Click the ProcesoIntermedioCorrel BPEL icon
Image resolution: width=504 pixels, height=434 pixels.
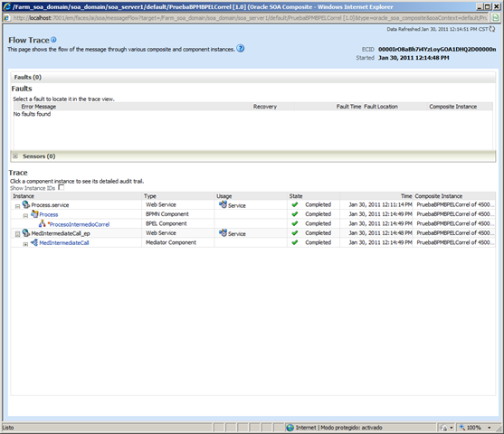click(x=43, y=223)
